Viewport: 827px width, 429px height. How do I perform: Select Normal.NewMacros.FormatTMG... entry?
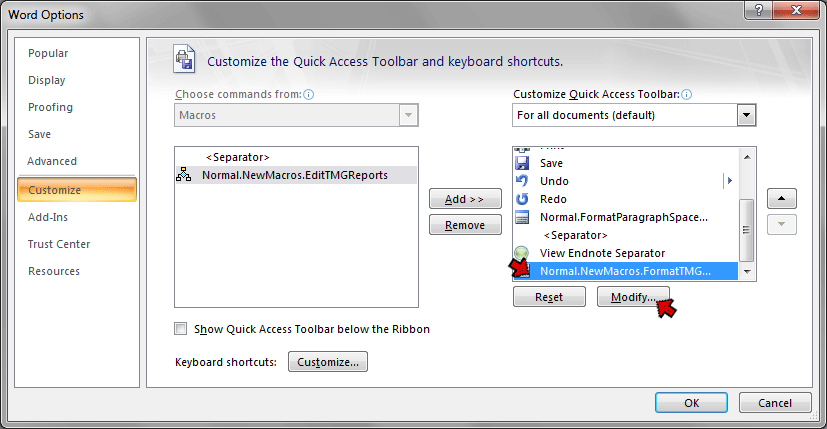tap(626, 271)
